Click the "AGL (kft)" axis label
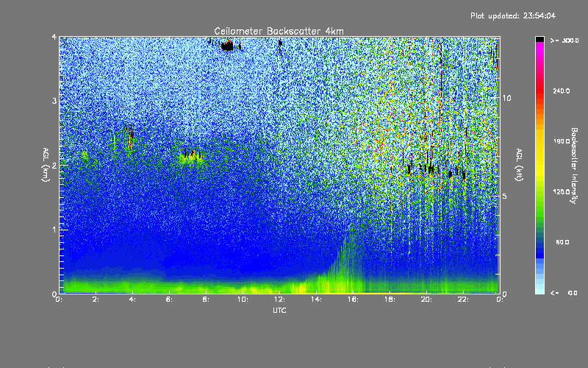Image resolution: width=588 pixels, height=368 pixels. (x=519, y=165)
